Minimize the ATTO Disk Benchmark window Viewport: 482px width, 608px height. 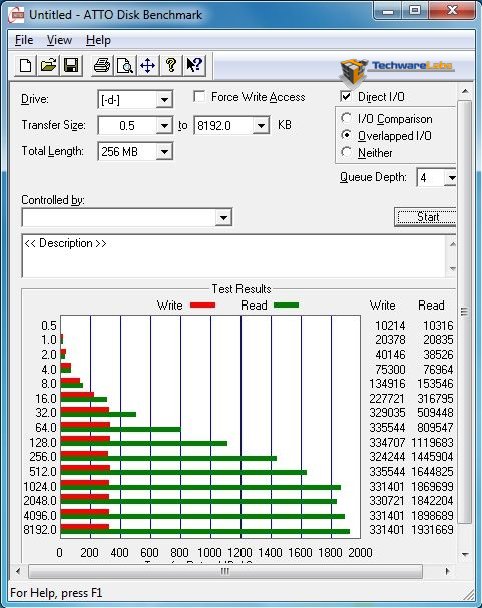point(388,10)
